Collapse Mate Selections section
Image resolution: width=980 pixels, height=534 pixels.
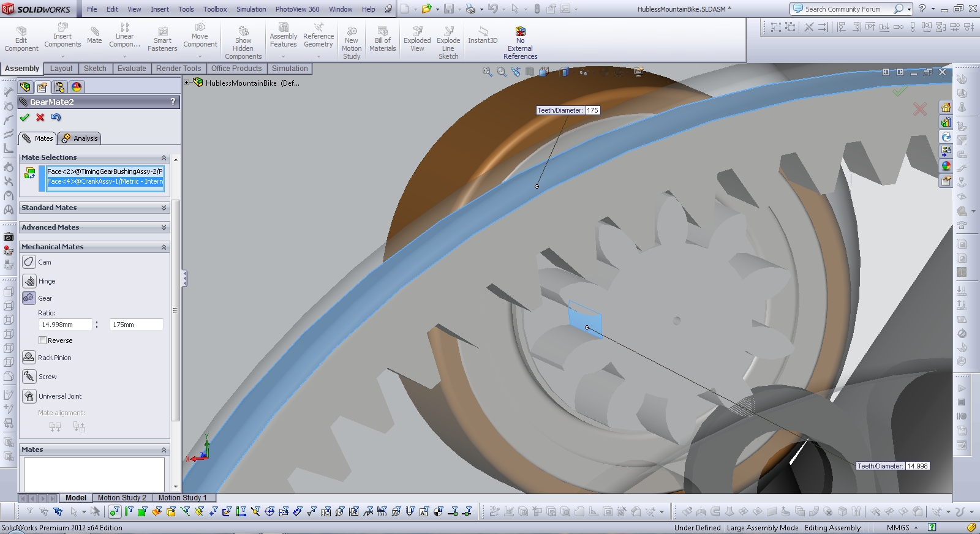(164, 157)
